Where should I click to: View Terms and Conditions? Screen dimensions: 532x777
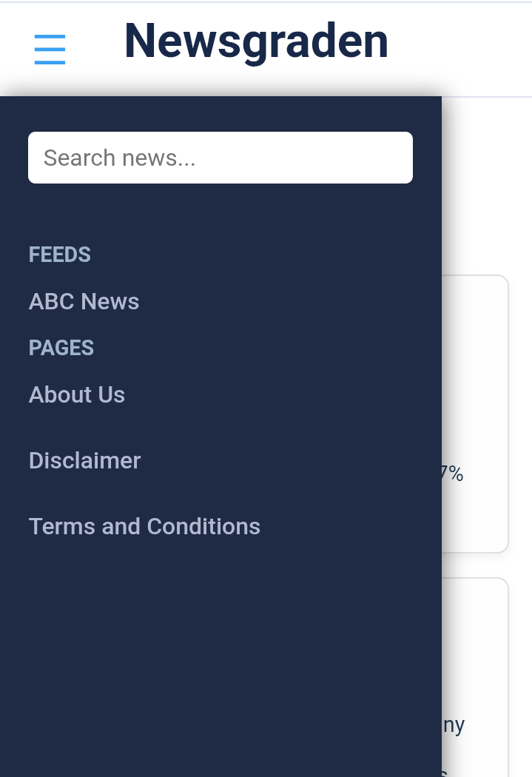click(144, 526)
